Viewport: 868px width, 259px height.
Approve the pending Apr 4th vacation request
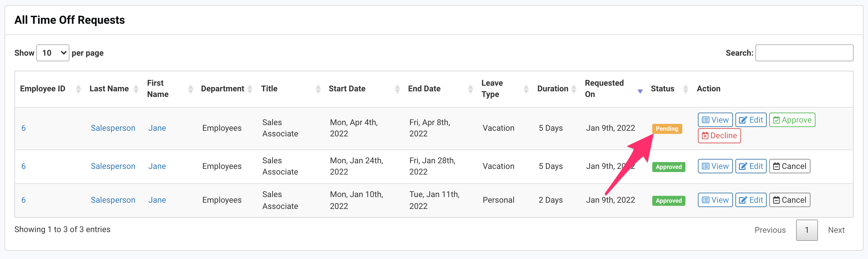point(792,120)
